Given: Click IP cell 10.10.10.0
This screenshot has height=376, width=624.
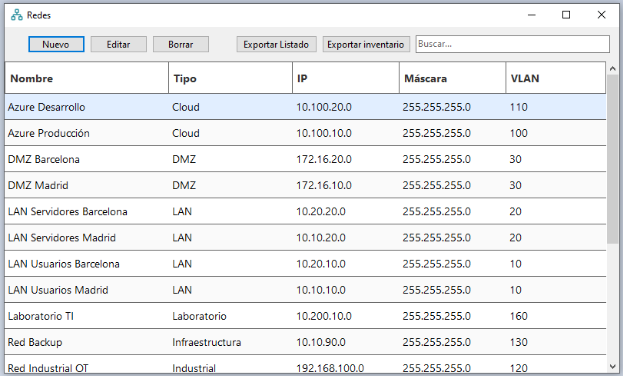Looking at the screenshot, I should tap(321, 290).
